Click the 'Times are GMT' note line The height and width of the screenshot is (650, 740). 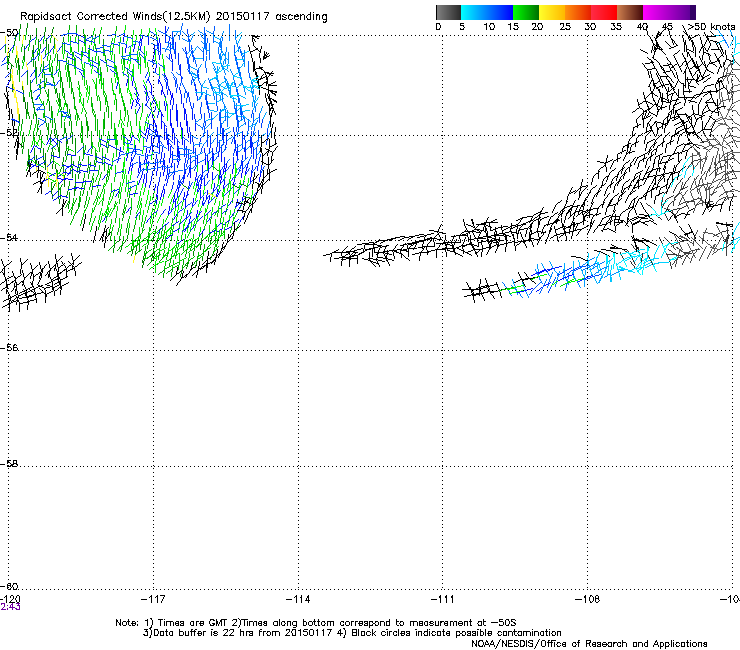click(x=316, y=623)
